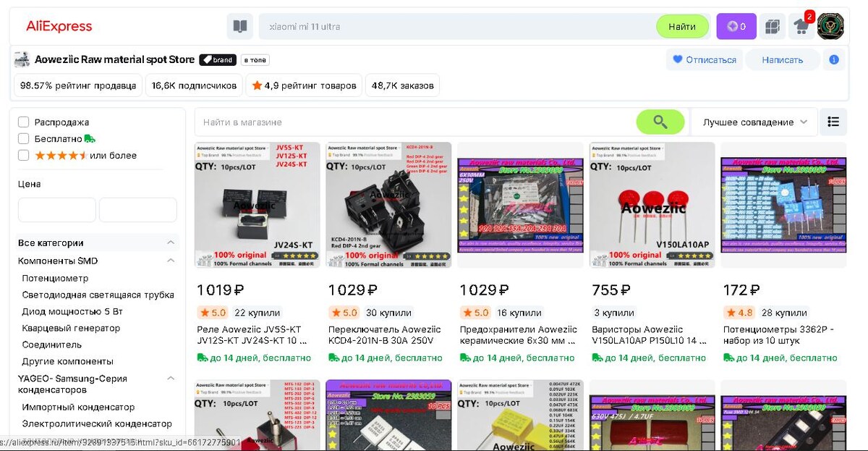Image resolution: width=868 pixels, height=451 pixels.
Task: Open the purple coins balance icon
Action: tap(736, 27)
